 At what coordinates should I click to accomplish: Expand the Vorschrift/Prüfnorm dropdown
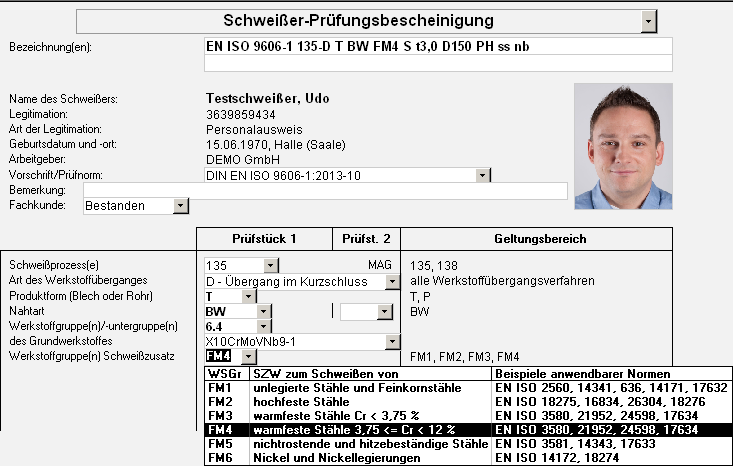click(x=482, y=175)
